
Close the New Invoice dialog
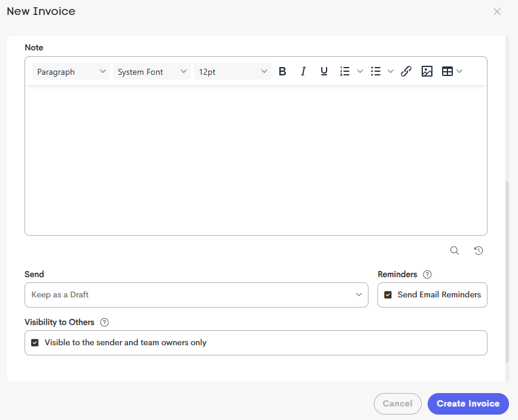(497, 11)
